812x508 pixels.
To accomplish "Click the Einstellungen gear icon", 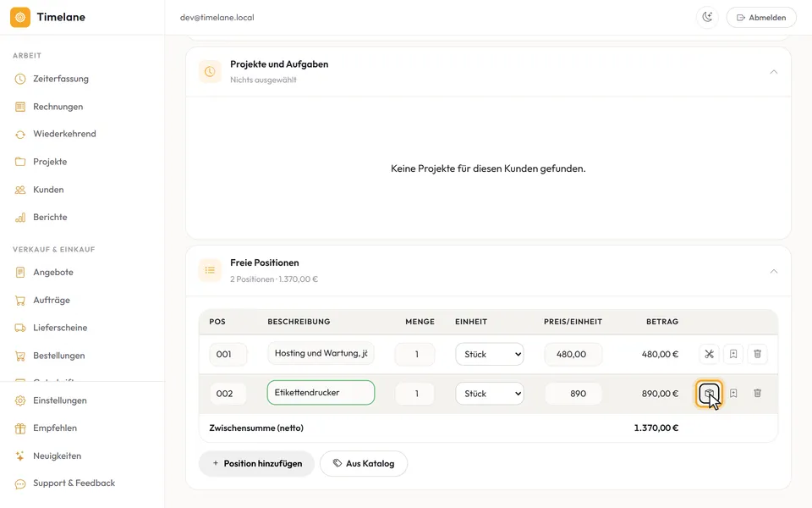I will pos(20,400).
